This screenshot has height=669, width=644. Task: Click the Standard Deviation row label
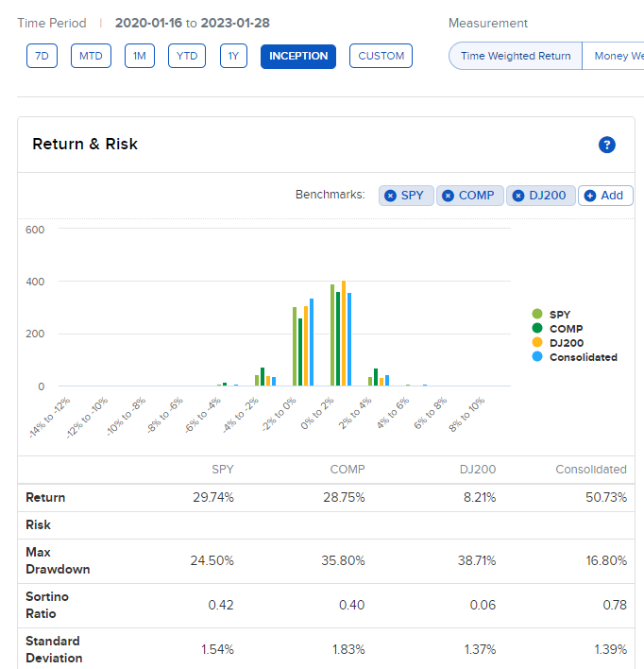point(54,649)
